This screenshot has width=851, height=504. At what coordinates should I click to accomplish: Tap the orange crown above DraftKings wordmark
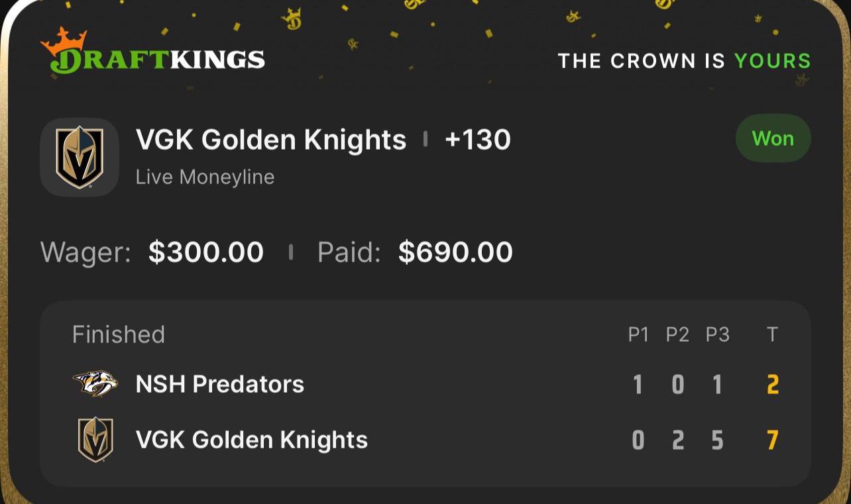point(64,40)
